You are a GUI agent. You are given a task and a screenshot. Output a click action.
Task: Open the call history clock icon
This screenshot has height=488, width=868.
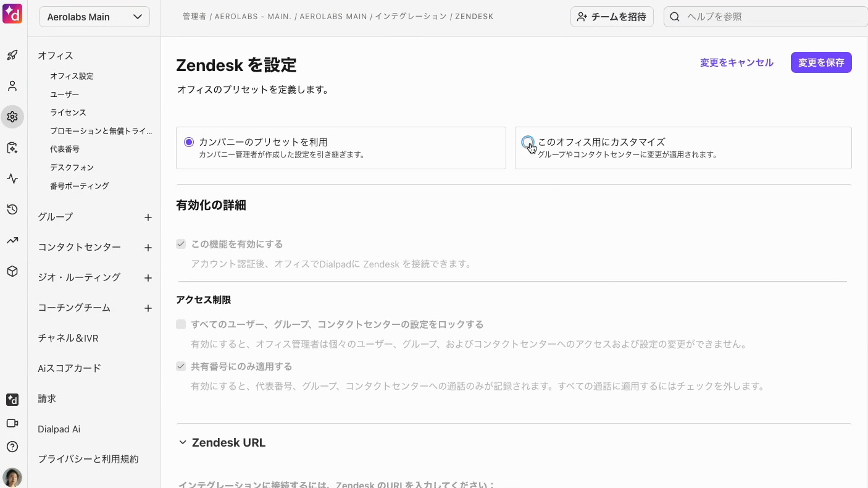click(12, 209)
